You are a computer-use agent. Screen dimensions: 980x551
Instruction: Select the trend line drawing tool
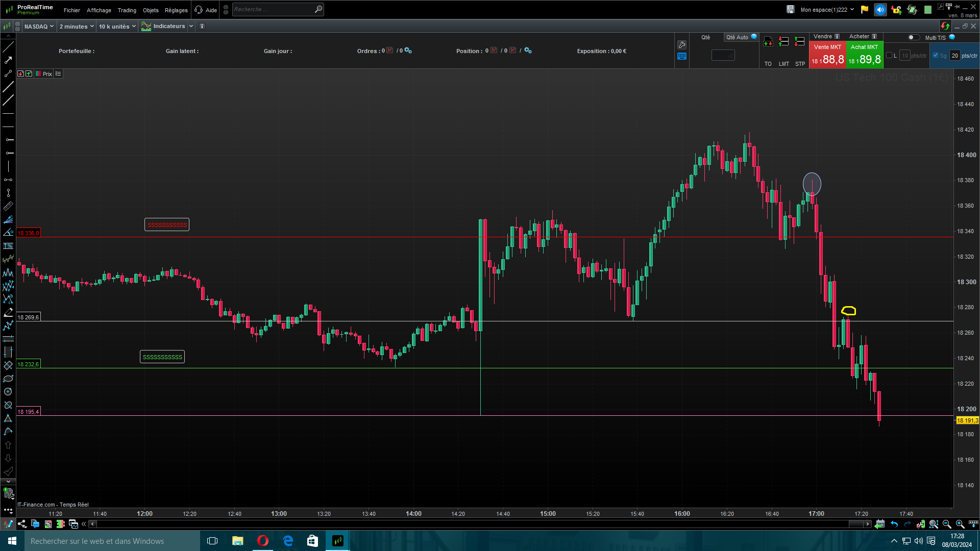[x=8, y=47]
